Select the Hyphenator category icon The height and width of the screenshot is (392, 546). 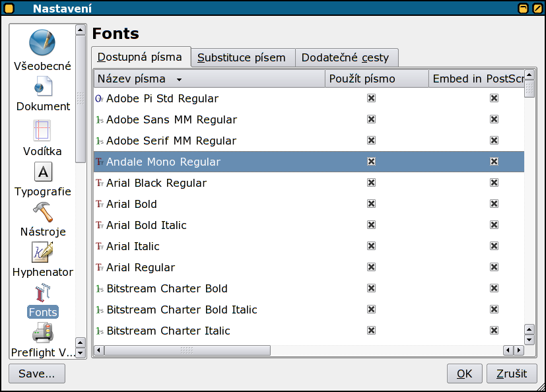pos(43,253)
